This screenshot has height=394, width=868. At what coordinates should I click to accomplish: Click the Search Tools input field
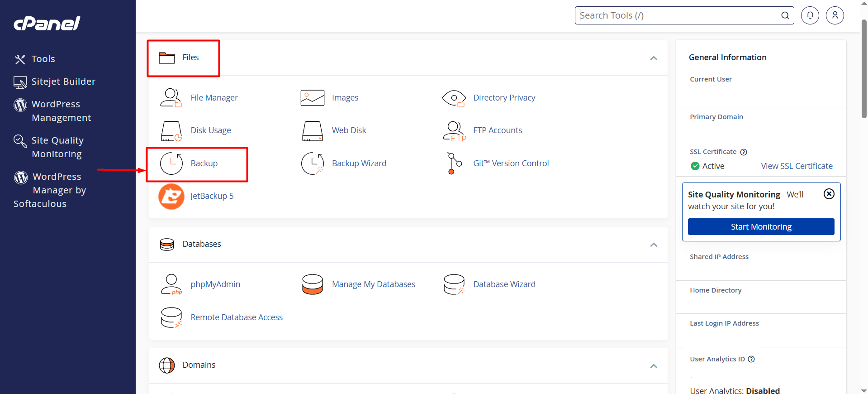tap(678, 15)
